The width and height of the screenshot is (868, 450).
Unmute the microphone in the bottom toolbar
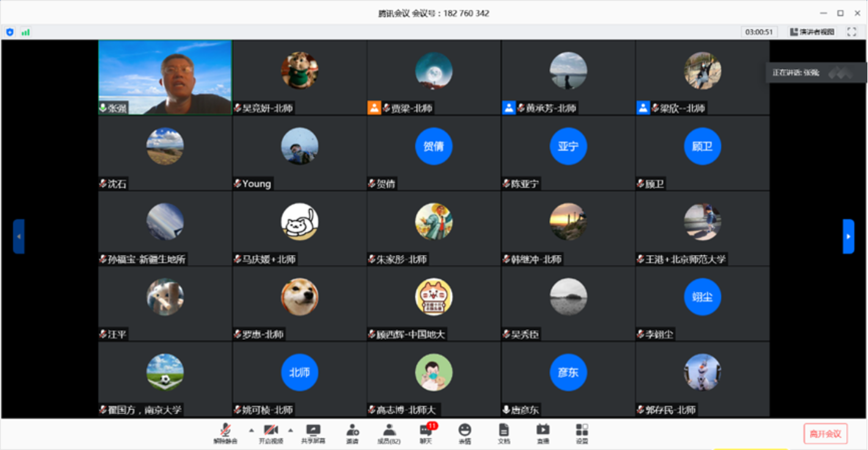(225, 432)
